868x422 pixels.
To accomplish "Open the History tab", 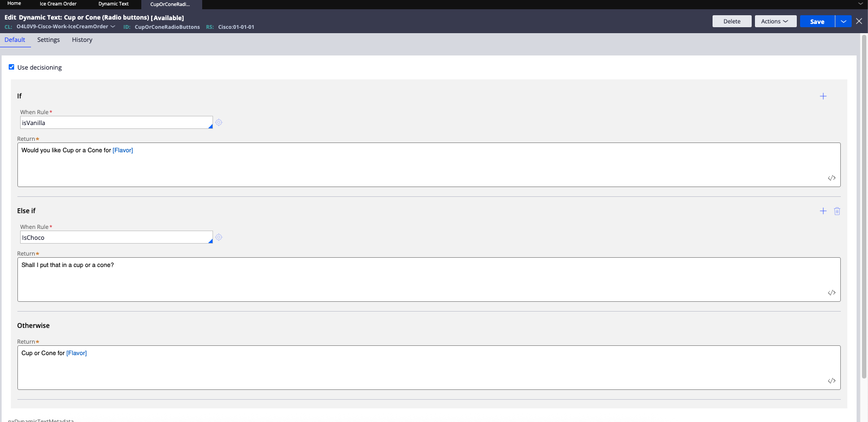I will [x=82, y=40].
